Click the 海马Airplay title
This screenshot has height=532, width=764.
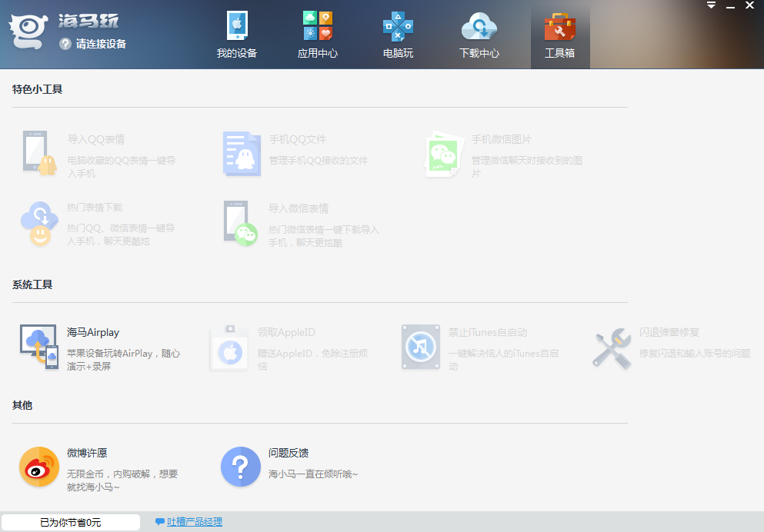point(93,332)
